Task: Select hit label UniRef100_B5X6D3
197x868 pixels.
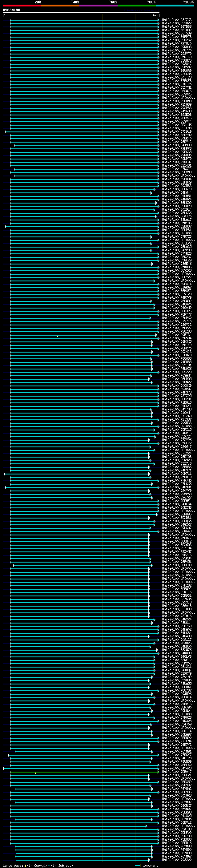Action: click(x=177, y=545)
